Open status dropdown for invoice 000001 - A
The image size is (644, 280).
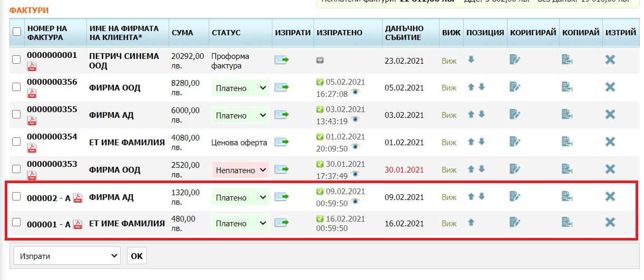(x=240, y=223)
